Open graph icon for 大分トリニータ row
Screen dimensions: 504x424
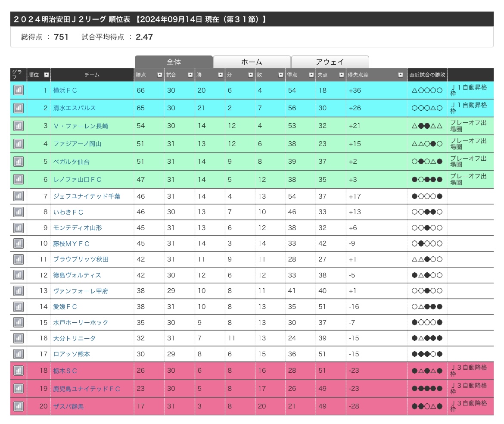click(19, 338)
